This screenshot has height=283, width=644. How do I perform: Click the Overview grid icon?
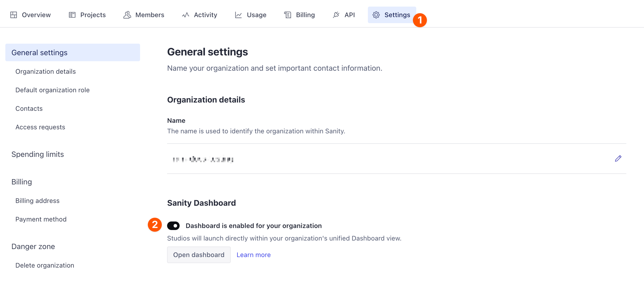[13, 15]
